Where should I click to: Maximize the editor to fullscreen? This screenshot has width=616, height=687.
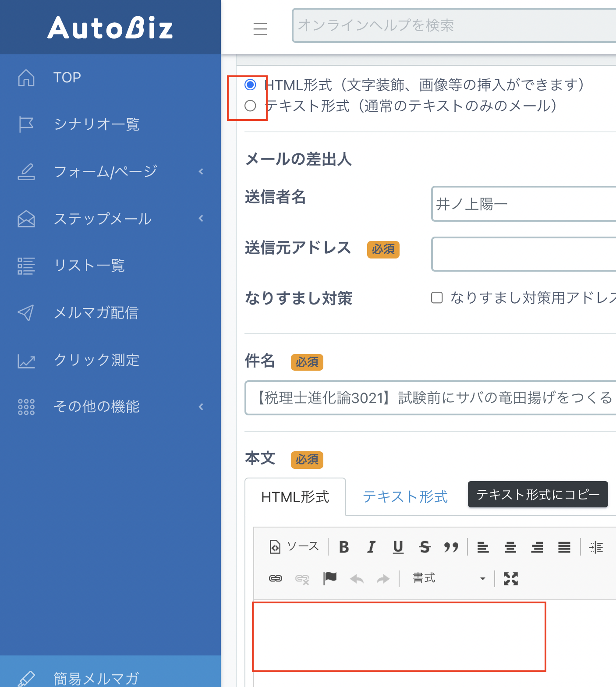click(x=510, y=579)
